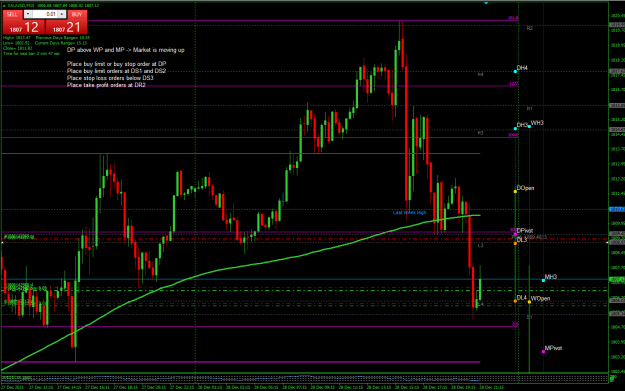Click the R1 pivot label
This screenshot has height=391, width=625.
click(x=530, y=108)
